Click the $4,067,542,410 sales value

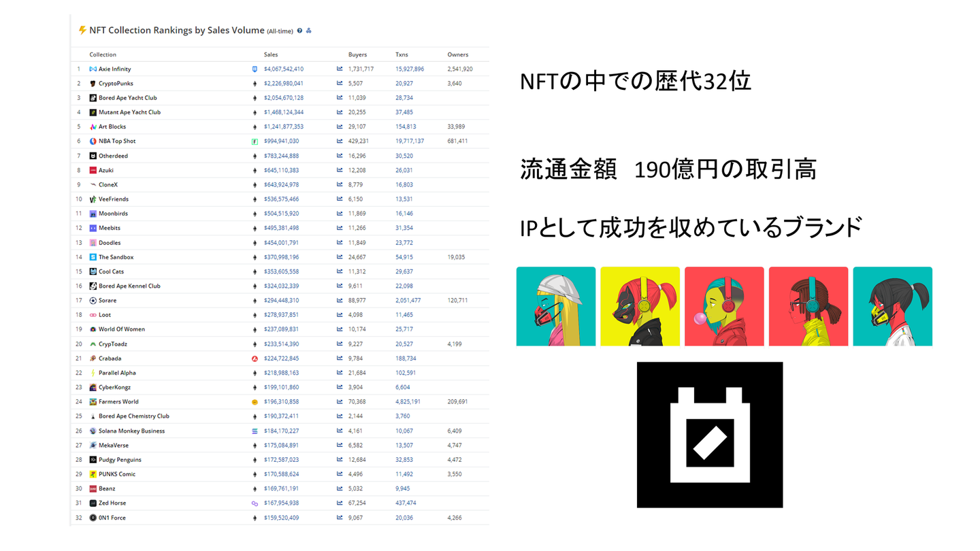[x=284, y=69]
